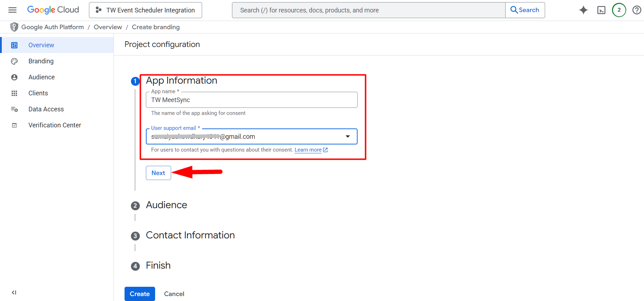This screenshot has height=301, width=644.
Task: Click the dropdown arrow in support email field
Action: tap(348, 137)
